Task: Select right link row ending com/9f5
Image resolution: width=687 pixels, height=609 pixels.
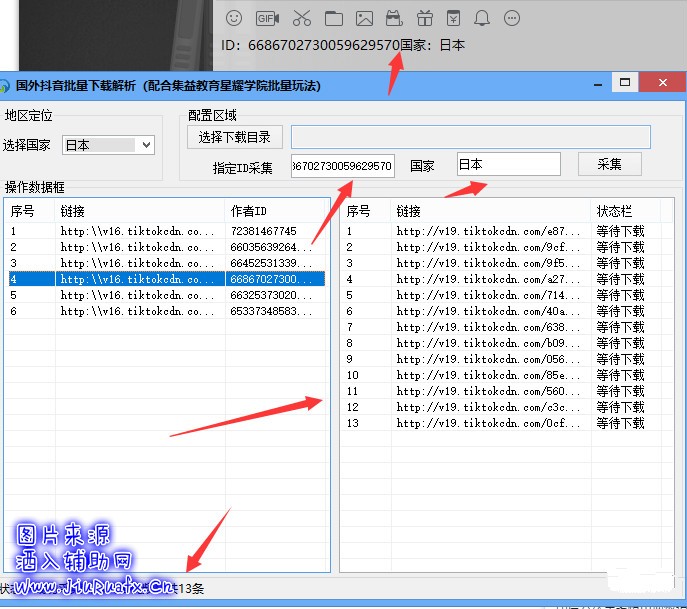Action: point(506,263)
